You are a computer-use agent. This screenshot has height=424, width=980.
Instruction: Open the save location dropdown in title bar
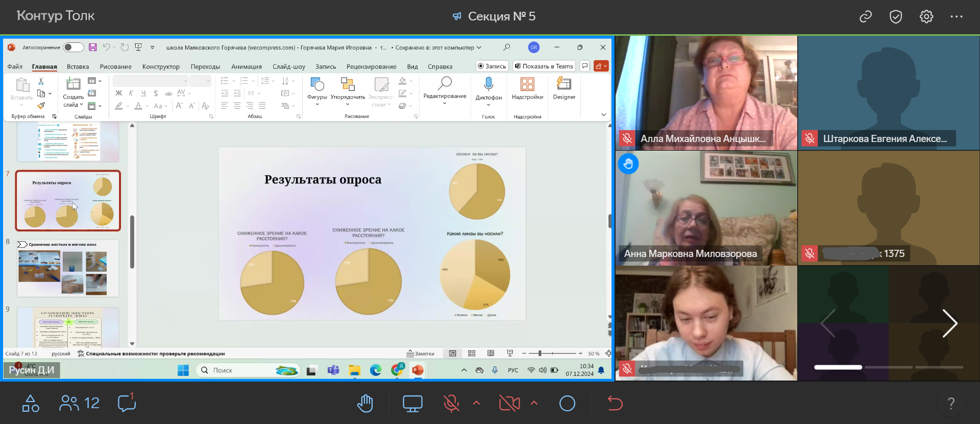coord(479,48)
